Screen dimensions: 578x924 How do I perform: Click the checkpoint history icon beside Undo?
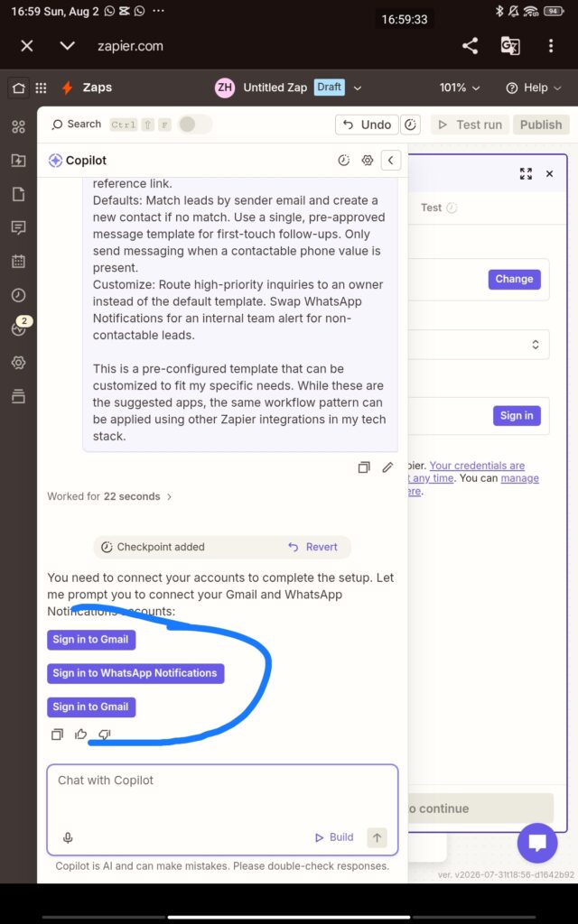click(x=411, y=125)
